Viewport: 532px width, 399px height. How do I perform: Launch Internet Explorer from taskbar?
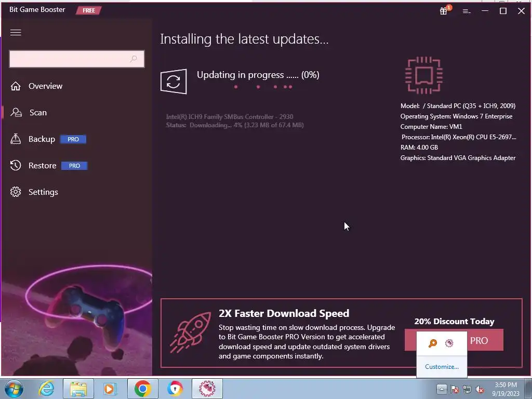tap(46, 389)
